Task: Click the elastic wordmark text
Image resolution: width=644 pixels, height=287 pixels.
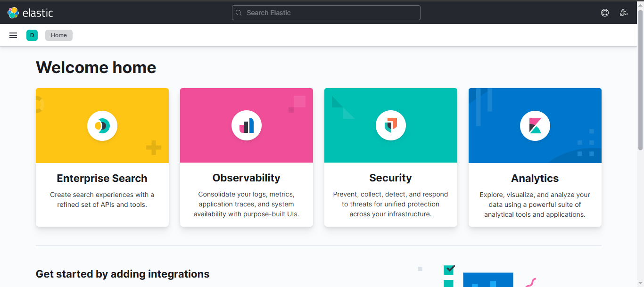Action: pyautogui.click(x=38, y=13)
